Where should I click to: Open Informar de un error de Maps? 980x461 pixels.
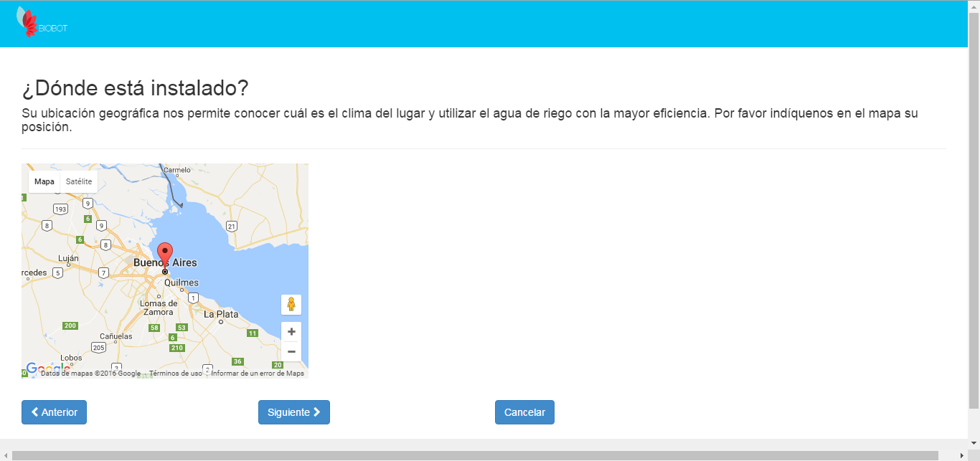(x=258, y=374)
